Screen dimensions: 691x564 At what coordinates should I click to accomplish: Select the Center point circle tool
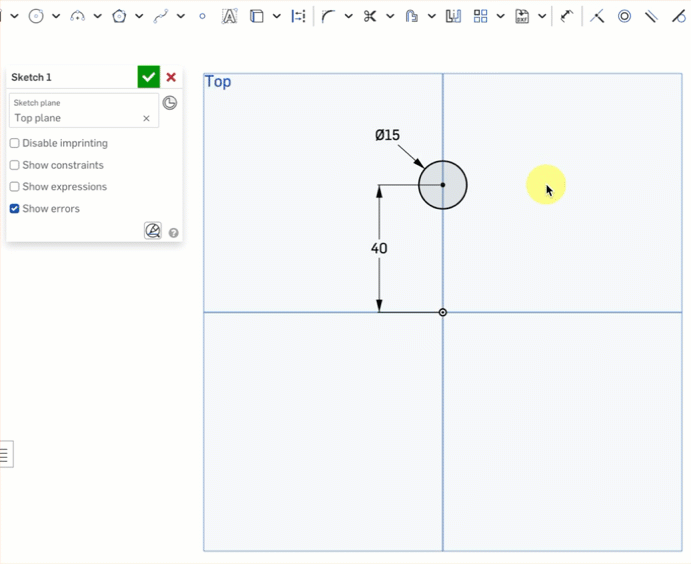[36, 16]
